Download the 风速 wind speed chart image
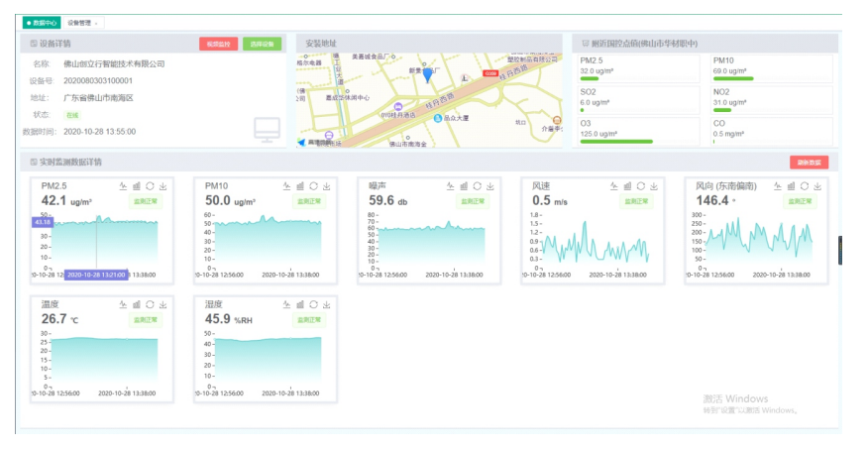Image resolution: width=868 pixels, height=449 pixels. [654, 185]
